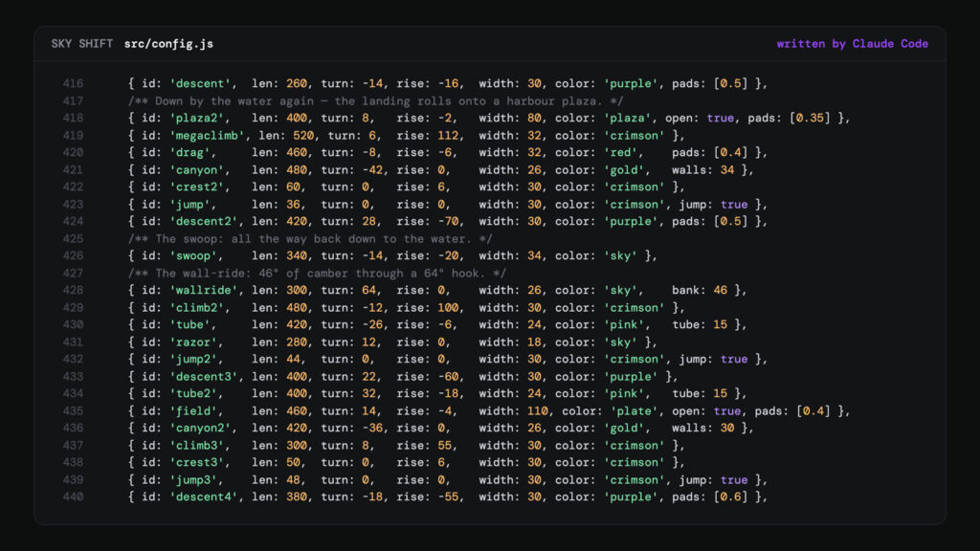Screen dimensions: 980x551
Task: Click the 'true' value after open on line 418
Action: (720, 118)
